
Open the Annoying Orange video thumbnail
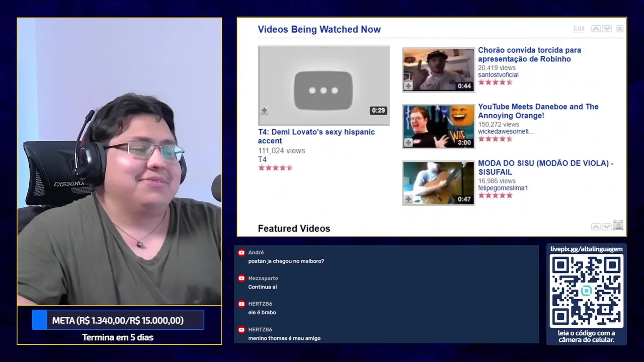pyautogui.click(x=438, y=127)
